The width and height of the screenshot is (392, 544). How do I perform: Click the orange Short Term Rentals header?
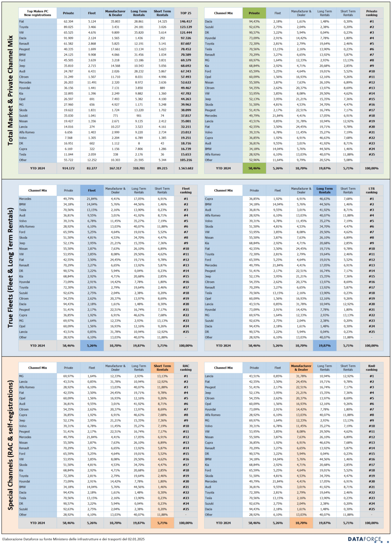[x=162, y=368]
